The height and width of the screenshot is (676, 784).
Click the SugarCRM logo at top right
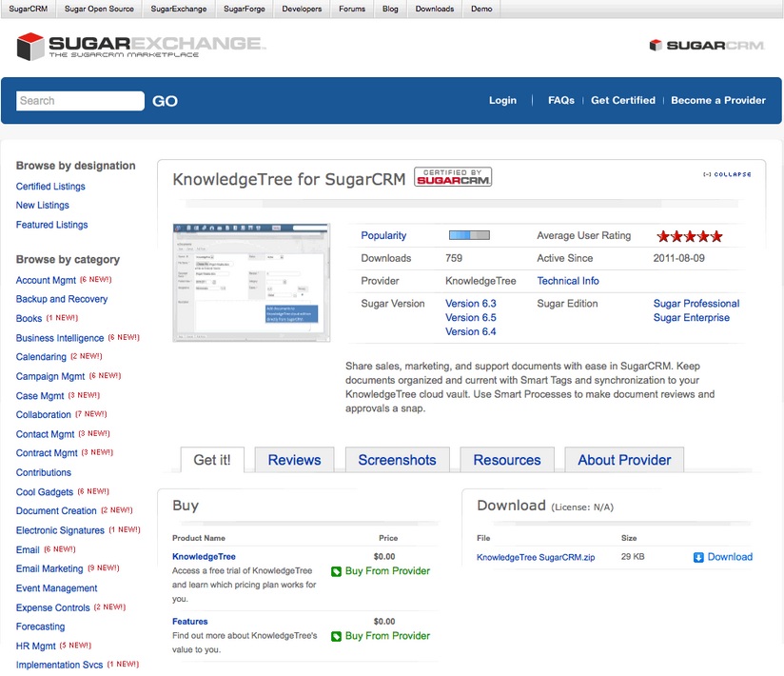click(x=707, y=45)
